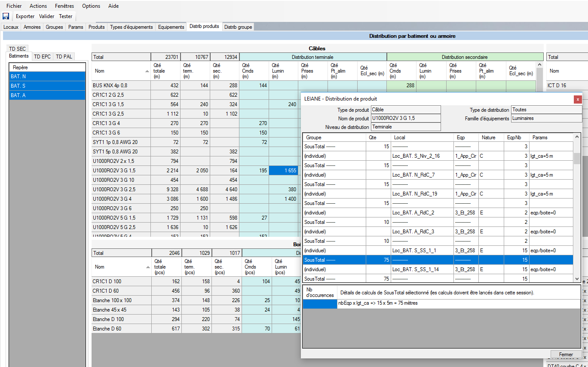The height and width of the screenshot is (367, 588).
Task: Click the highlighted 1 655 Lumin cell
Action: tap(284, 171)
